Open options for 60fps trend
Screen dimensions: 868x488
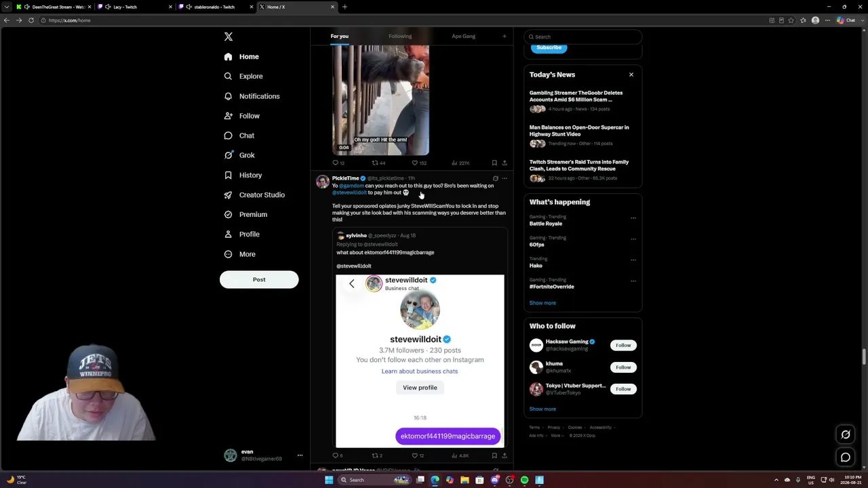[x=633, y=239]
